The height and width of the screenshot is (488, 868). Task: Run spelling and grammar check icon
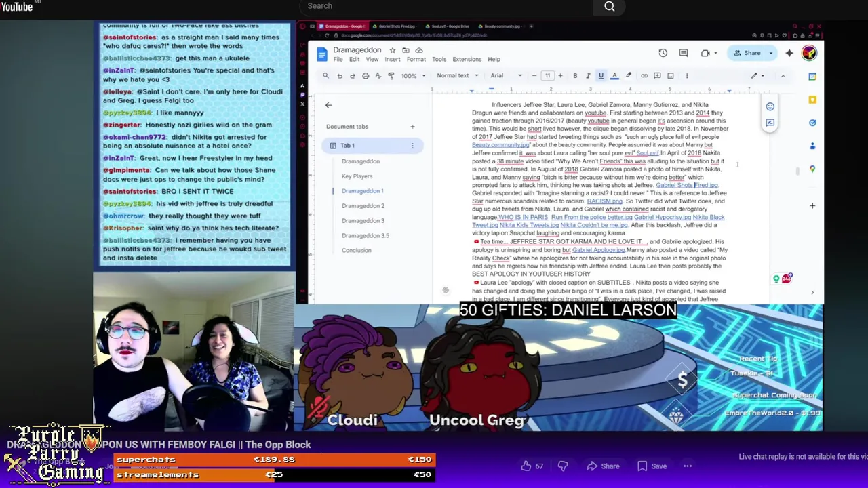378,76
